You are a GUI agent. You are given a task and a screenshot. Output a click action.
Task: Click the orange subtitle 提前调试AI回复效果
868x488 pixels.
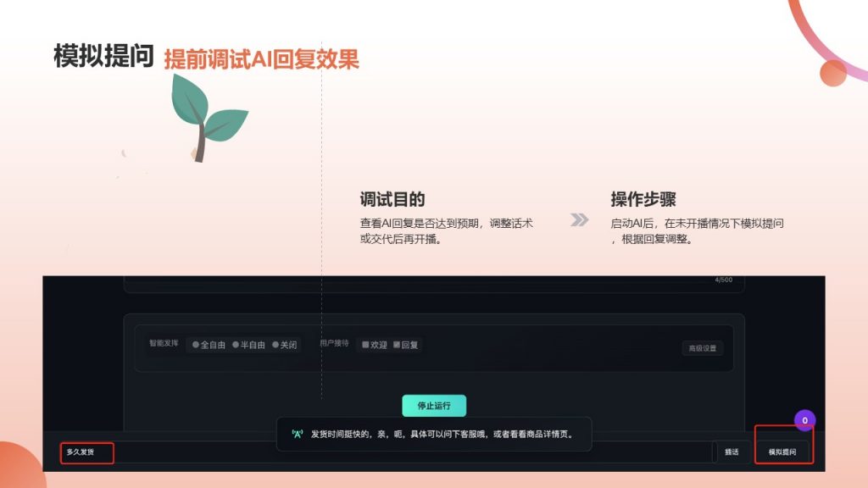261,58
